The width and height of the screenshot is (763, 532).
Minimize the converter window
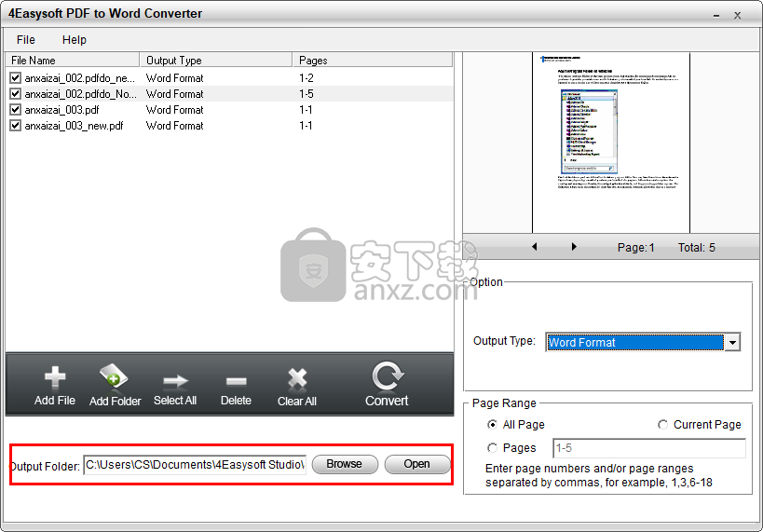(x=716, y=16)
